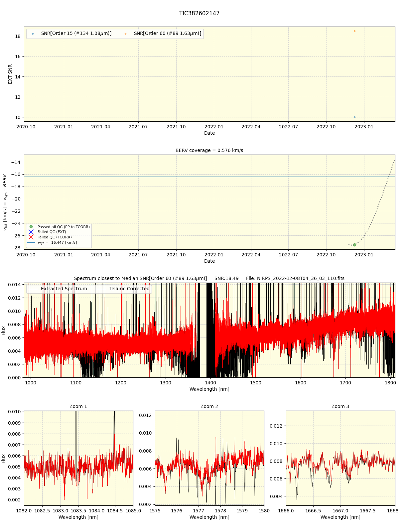
Task: Click the 1577 tick label in Zoom 2
Action: pyautogui.click(x=199, y=510)
